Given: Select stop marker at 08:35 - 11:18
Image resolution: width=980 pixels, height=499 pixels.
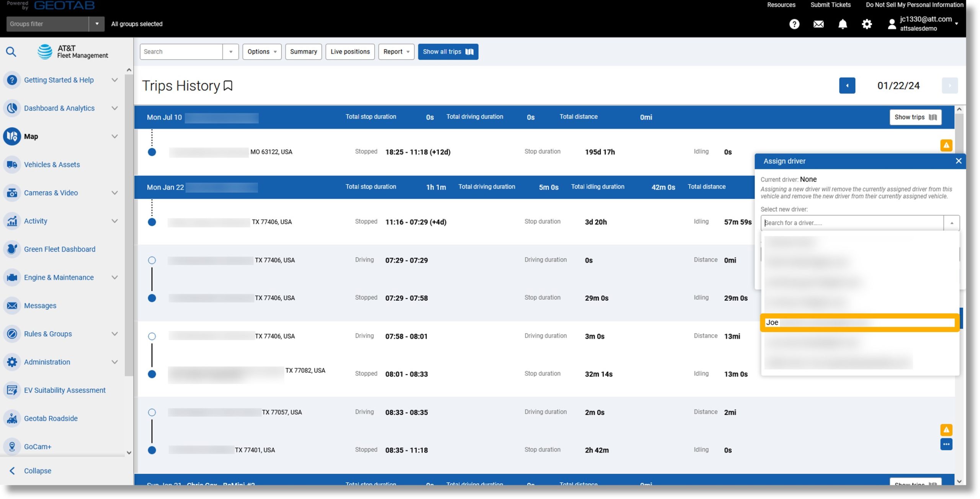Looking at the screenshot, I should (152, 450).
